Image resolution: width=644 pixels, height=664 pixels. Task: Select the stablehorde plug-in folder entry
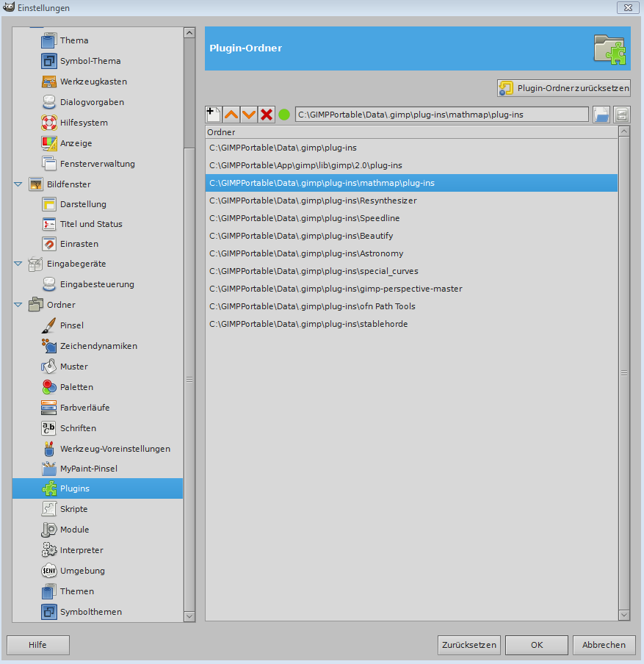[308, 324]
